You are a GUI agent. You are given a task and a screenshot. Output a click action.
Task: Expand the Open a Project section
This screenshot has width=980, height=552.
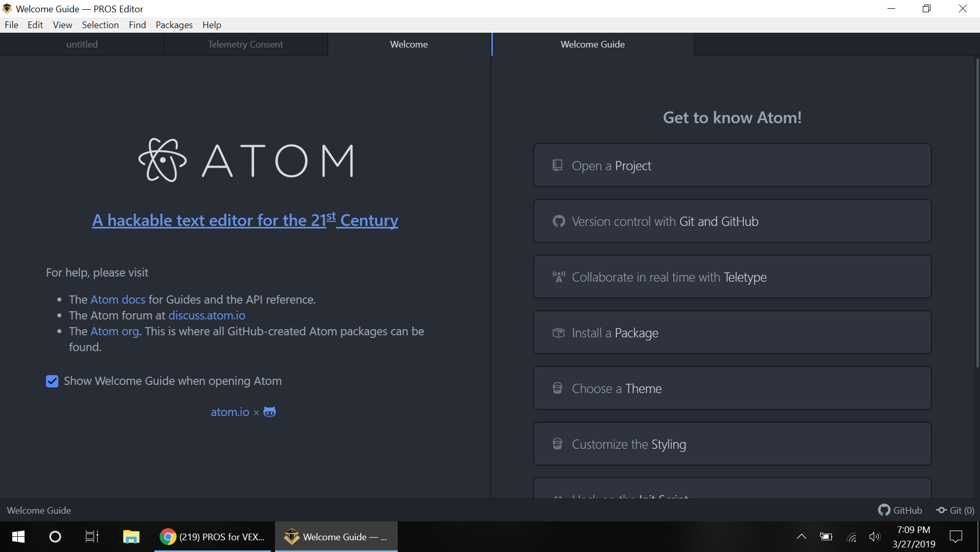pyautogui.click(x=732, y=165)
